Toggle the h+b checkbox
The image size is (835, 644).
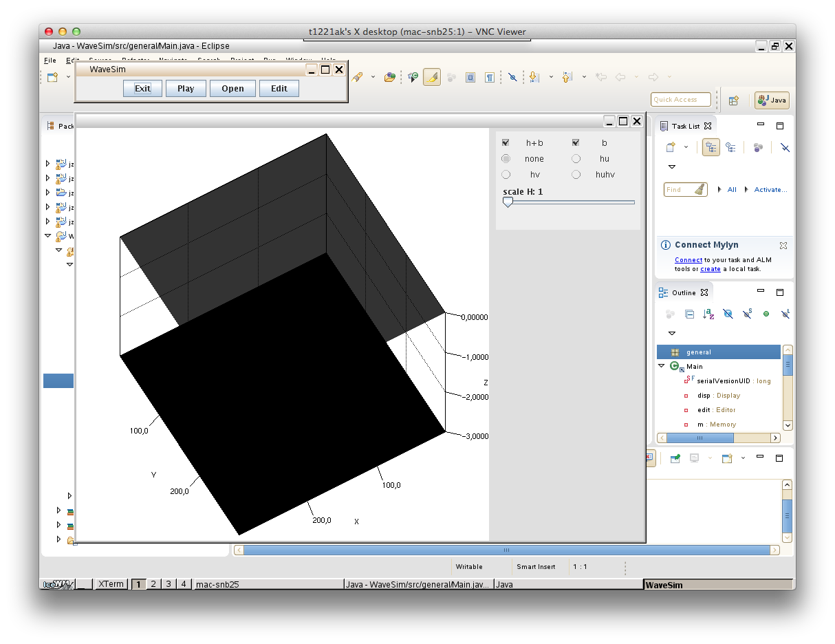coord(506,143)
